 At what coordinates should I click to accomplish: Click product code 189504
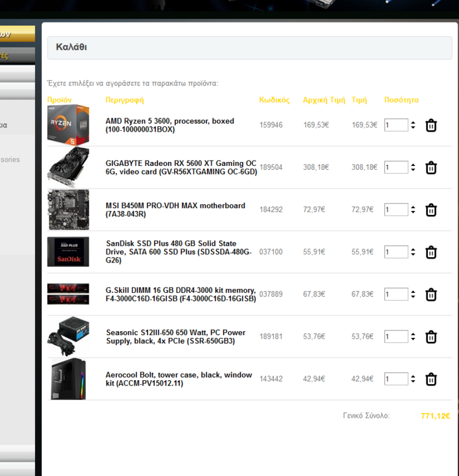[x=271, y=167]
